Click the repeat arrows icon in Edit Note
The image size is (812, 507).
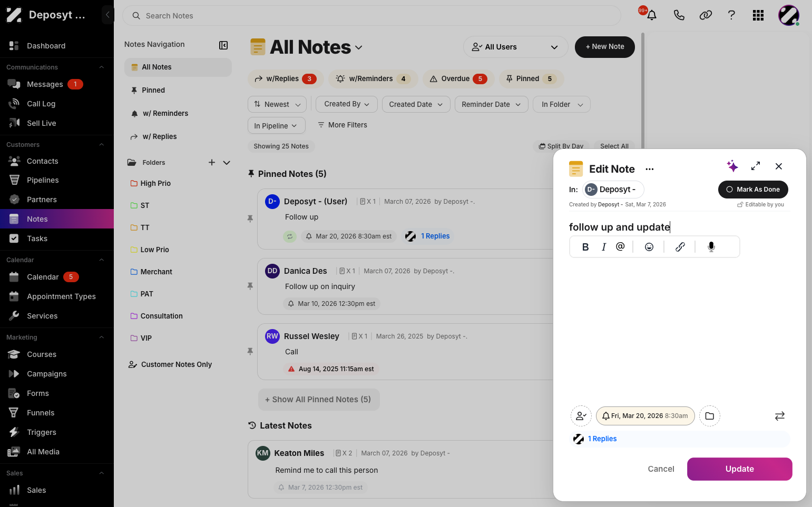pyautogui.click(x=780, y=416)
